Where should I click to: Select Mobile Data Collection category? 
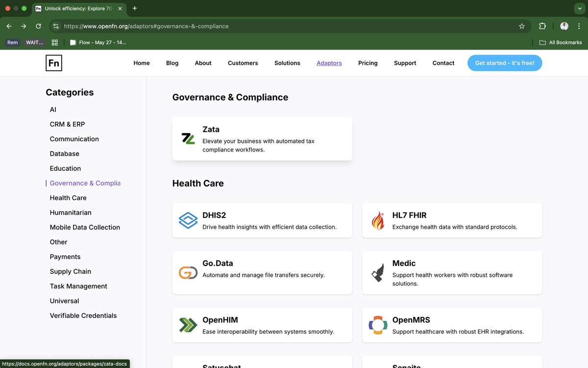pyautogui.click(x=85, y=227)
